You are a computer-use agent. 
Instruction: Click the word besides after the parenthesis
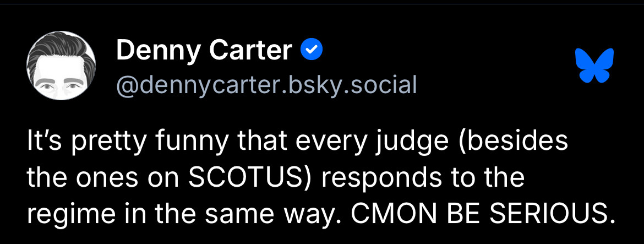(x=524, y=143)
